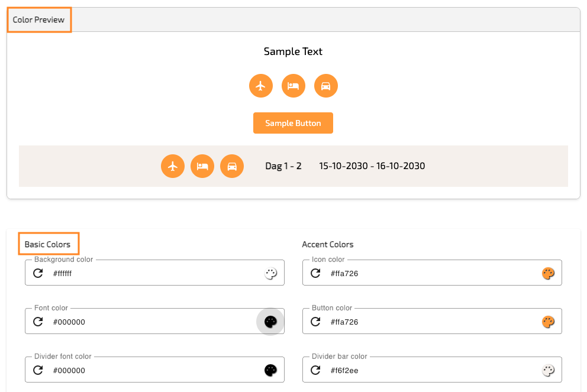The width and height of the screenshot is (587, 392).
Task: Select the Color Preview header
Action: click(x=38, y=20)
